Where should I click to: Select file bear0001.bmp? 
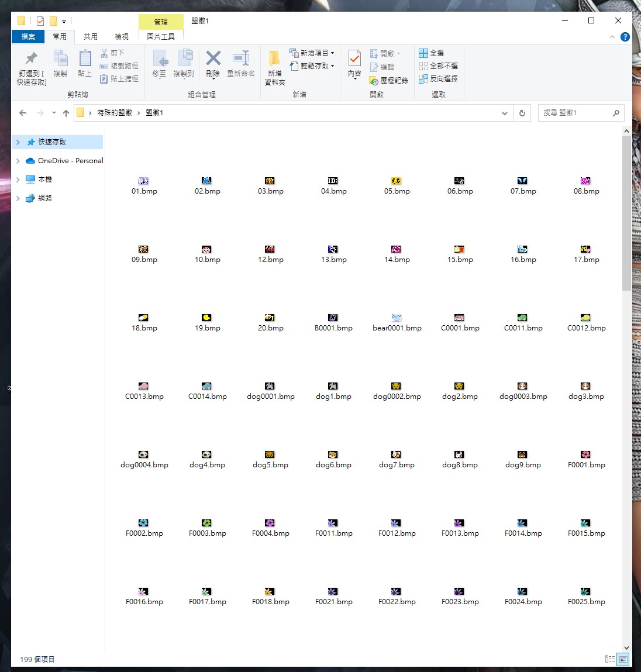coord(397,323)
